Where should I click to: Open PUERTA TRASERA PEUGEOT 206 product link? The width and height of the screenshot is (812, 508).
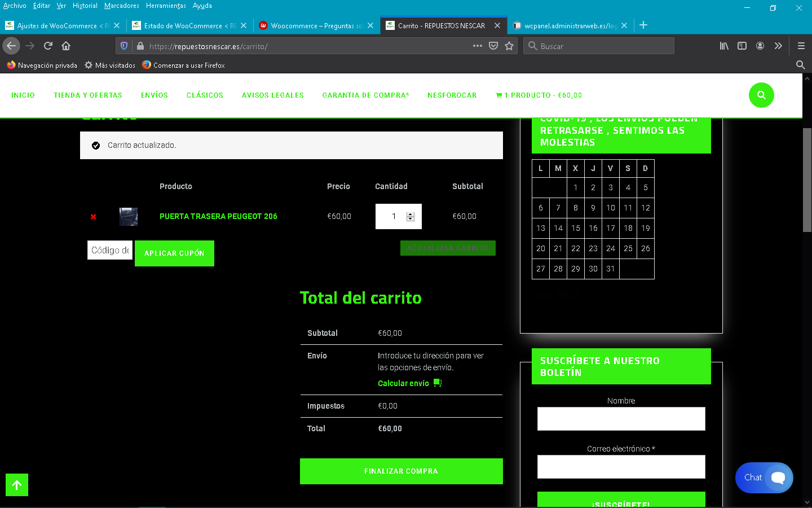pyautogui.click(x=218, y=216)
